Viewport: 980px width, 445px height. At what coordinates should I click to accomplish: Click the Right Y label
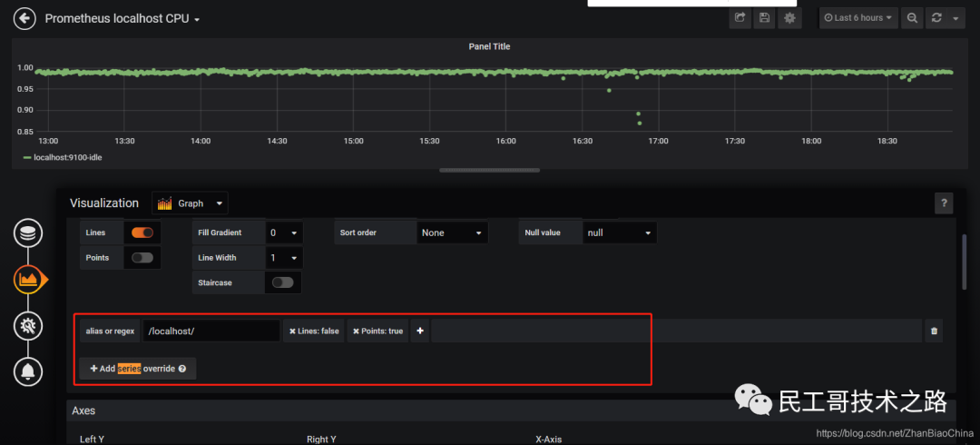322,440
